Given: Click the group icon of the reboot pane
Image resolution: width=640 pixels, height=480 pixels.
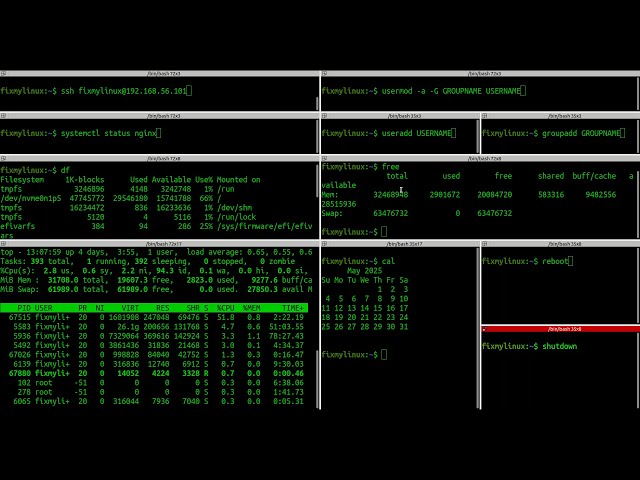Looking at the screenshot, I should (x=484, y=244).
